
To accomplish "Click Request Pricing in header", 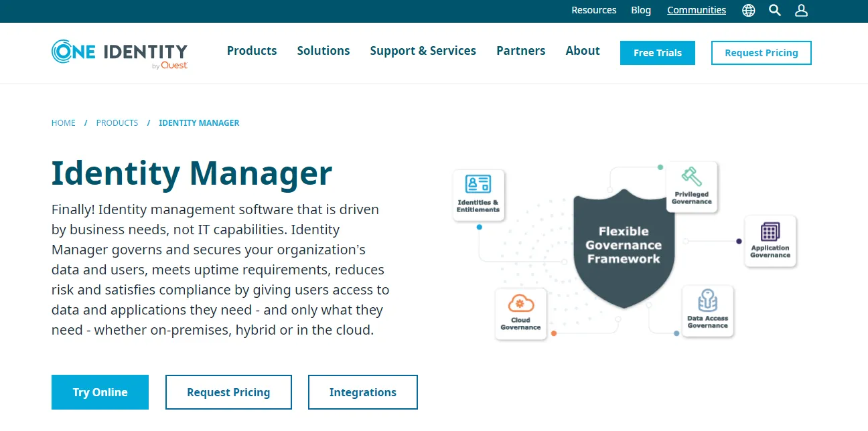I will [762, 53].
